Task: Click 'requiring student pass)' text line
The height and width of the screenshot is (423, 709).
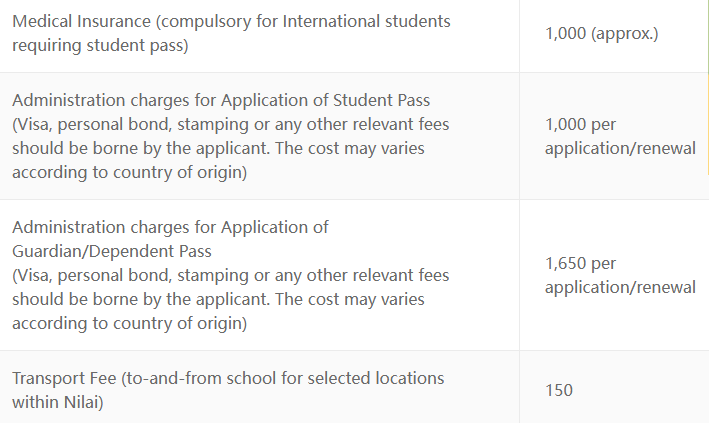Action: click(x=100, y=45)
